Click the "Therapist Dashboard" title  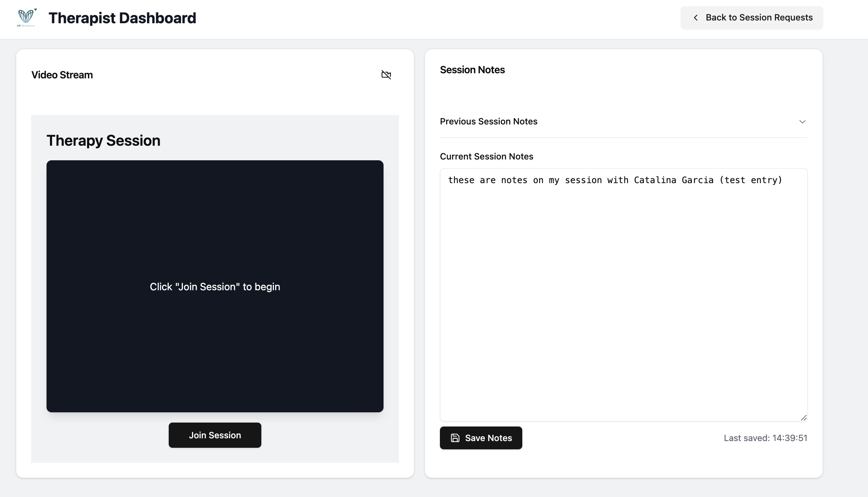pyautogui.click(x=122, y=18)
